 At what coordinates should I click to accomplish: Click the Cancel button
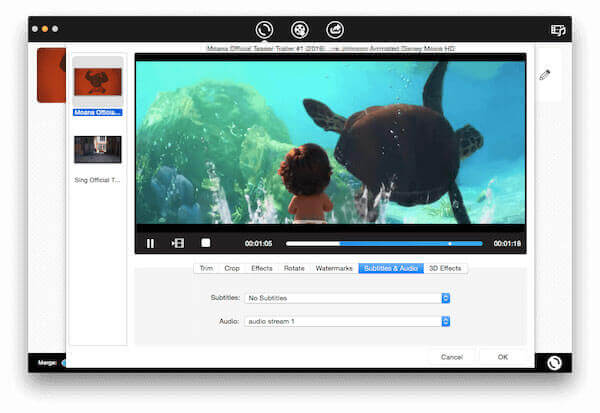point(452,357)
